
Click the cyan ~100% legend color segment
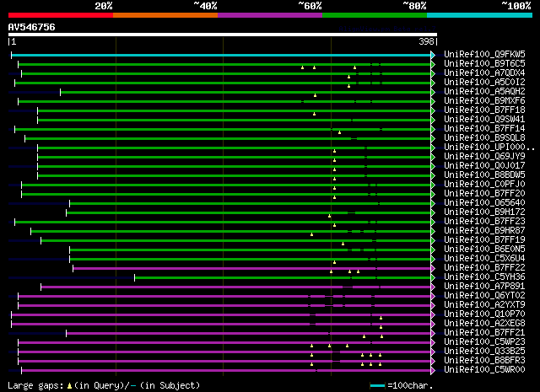[480, 15]
